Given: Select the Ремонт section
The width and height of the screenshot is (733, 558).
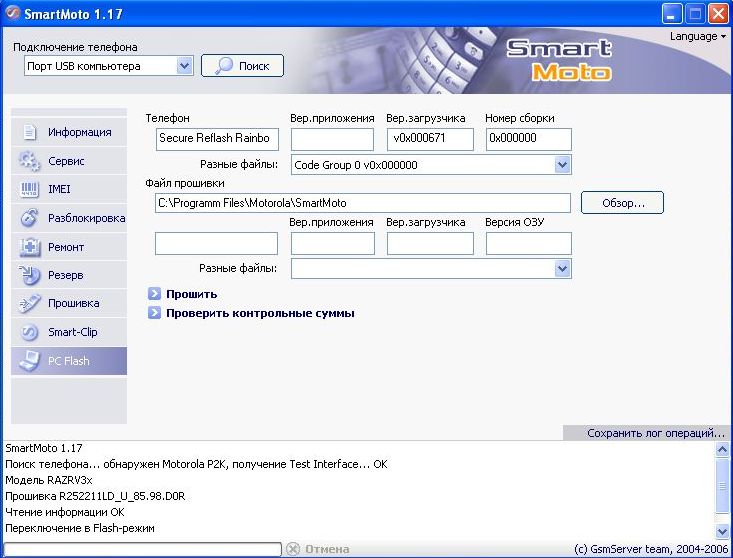Looking at the screenshot, I should [69, 247].
